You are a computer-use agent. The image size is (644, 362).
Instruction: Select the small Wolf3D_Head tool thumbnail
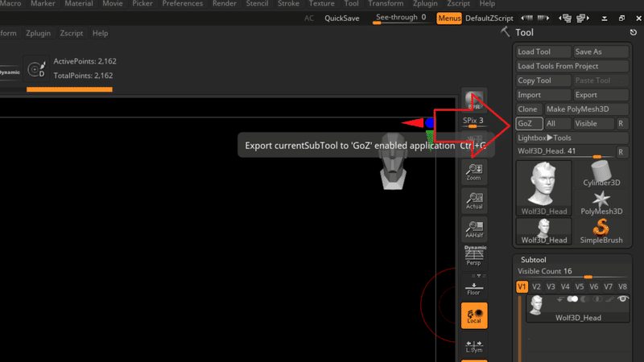[544, 231]
